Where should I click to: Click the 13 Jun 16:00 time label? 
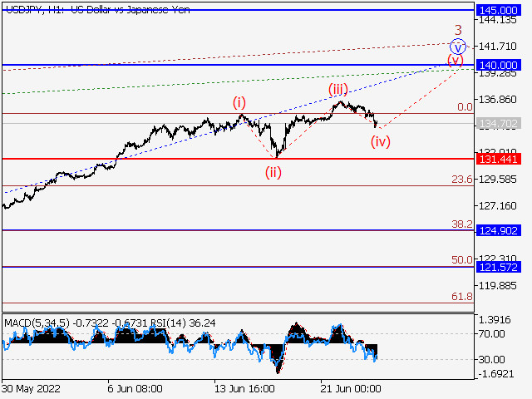click(244, 388)
